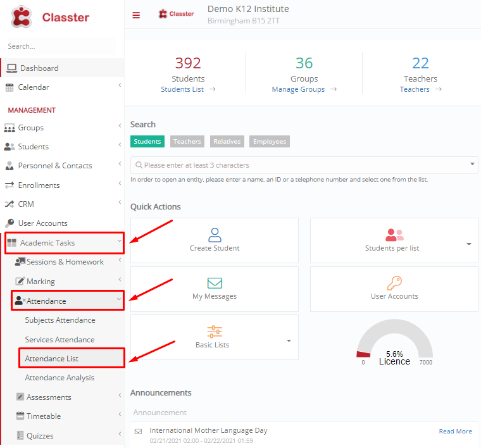Click the Attendance person icon
481x448 pixels.
pos(20,301)
